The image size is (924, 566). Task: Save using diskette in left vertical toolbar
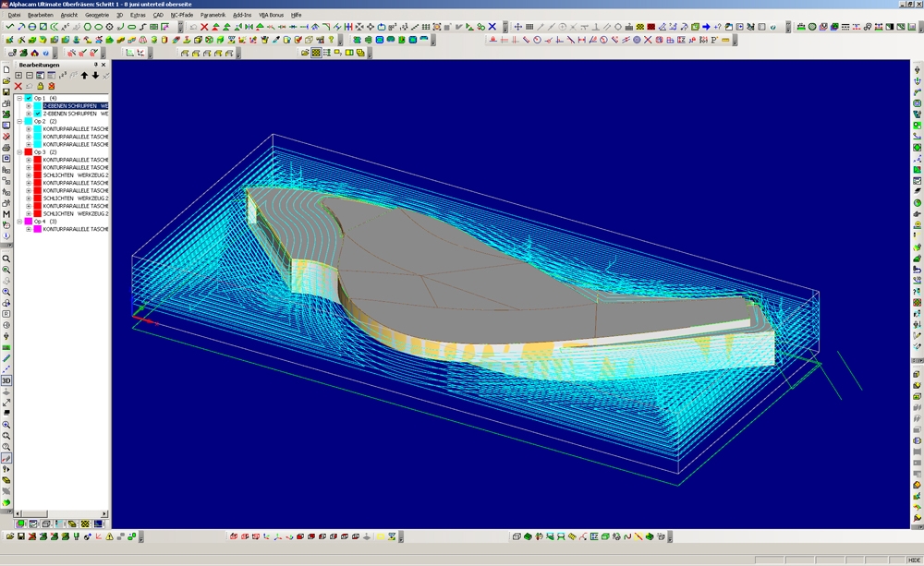pos(6,92)
